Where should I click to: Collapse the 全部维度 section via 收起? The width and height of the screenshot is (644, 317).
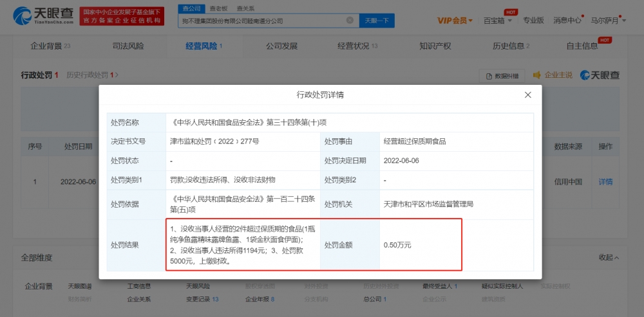[x=609, y=258]
